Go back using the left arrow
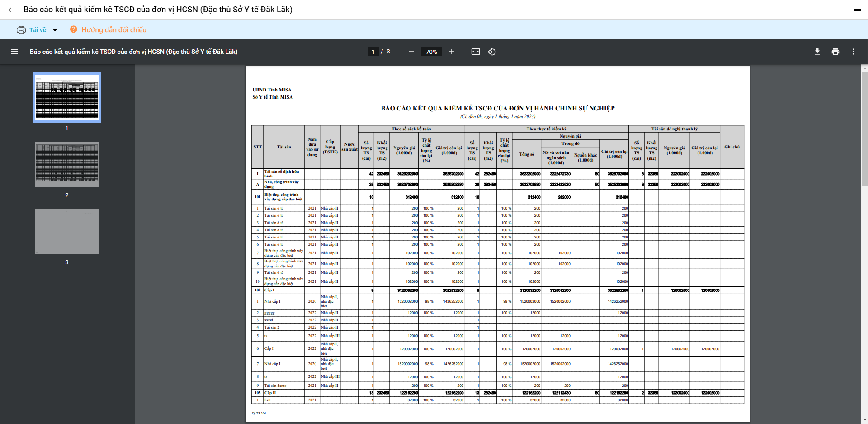Viewport: 868px width, 424px height. coord(12,10)
